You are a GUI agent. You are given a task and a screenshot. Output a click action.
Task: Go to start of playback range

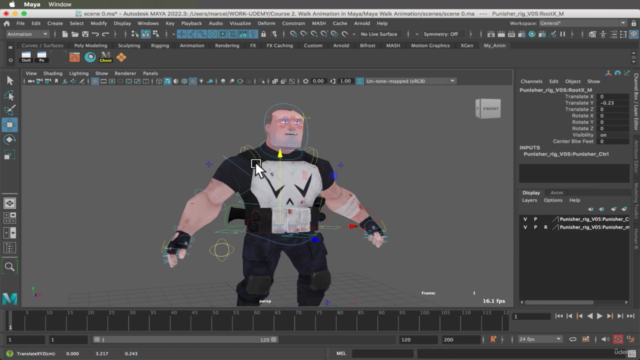(559, 316)
